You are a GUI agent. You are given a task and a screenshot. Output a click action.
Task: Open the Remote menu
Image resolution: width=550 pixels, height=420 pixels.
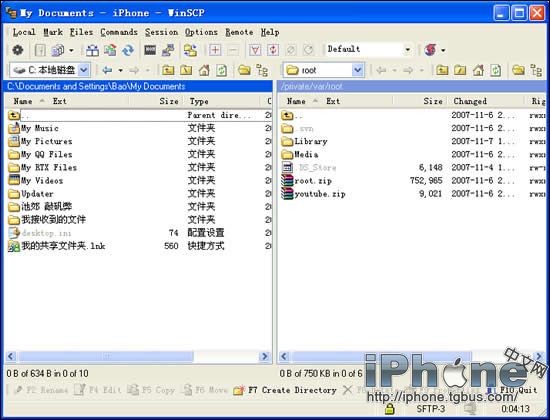click(239, 32)
